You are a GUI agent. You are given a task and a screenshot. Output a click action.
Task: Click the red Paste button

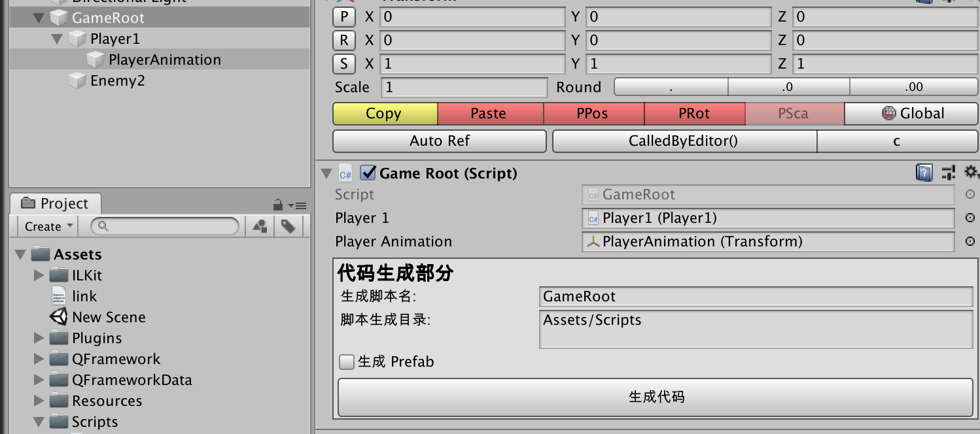[491, 114]
